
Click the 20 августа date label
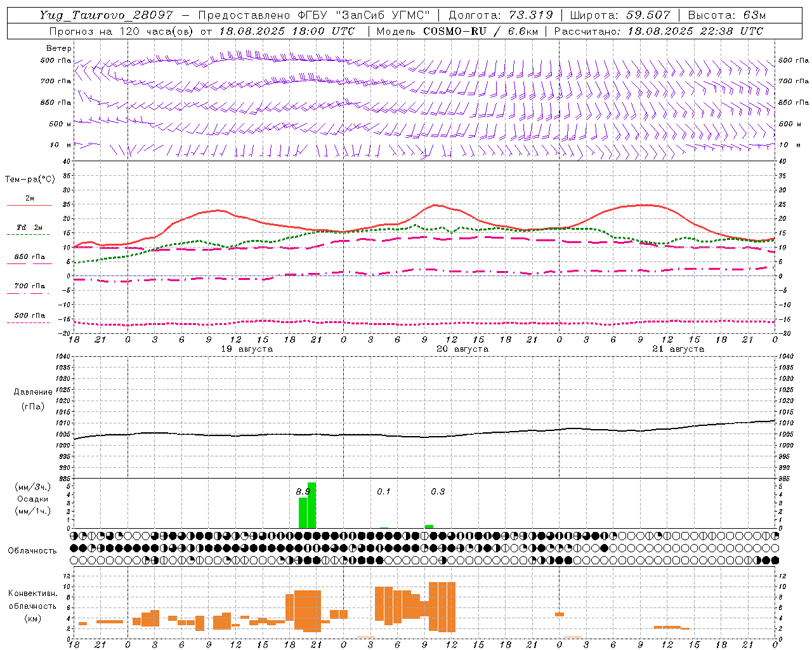[462, 349]
